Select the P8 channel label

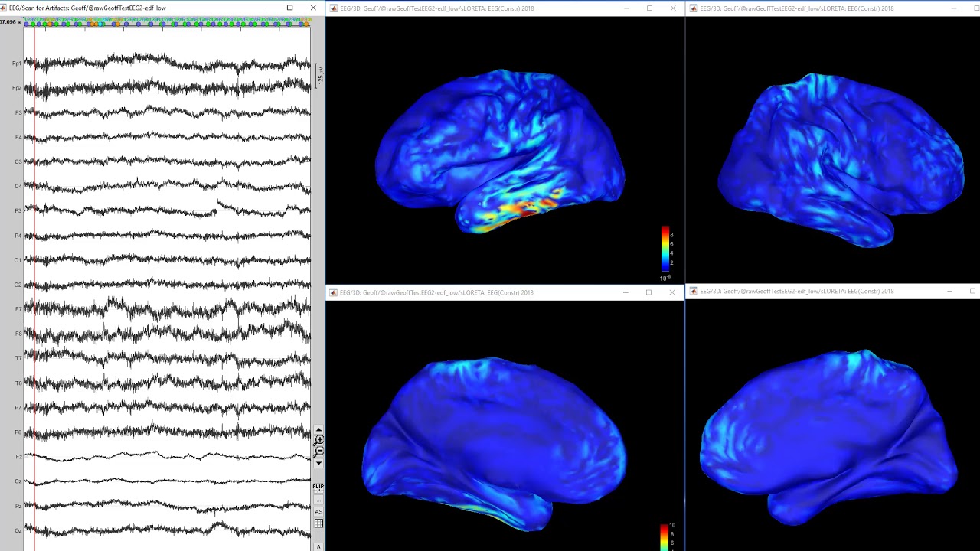click(18, 432)
